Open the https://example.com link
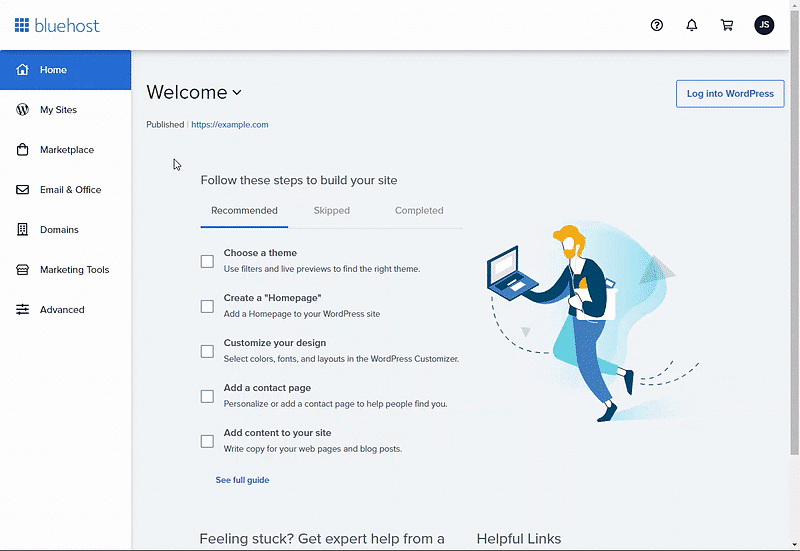 (x=230, y=124)
